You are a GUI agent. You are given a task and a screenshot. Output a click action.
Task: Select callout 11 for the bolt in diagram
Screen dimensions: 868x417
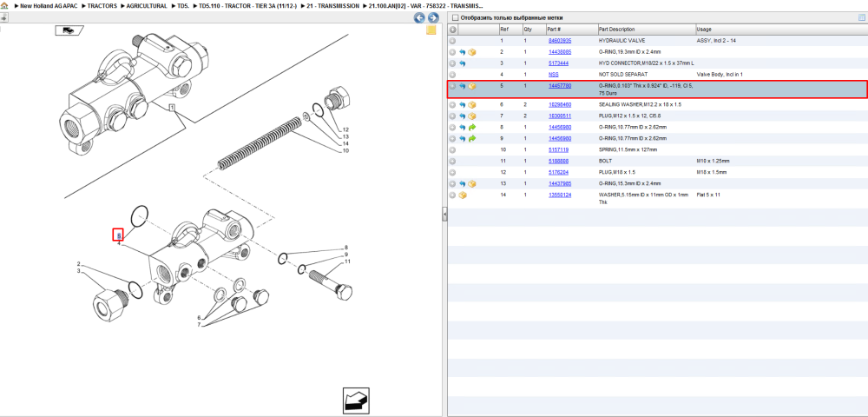[348, 261]
